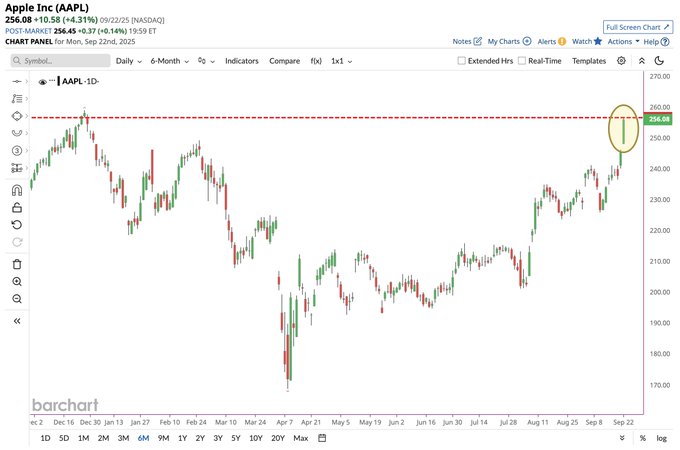This screenshot has height=450, width=680.
Task: Open the Daily frequency dropdown
Action: click(128, 61)
